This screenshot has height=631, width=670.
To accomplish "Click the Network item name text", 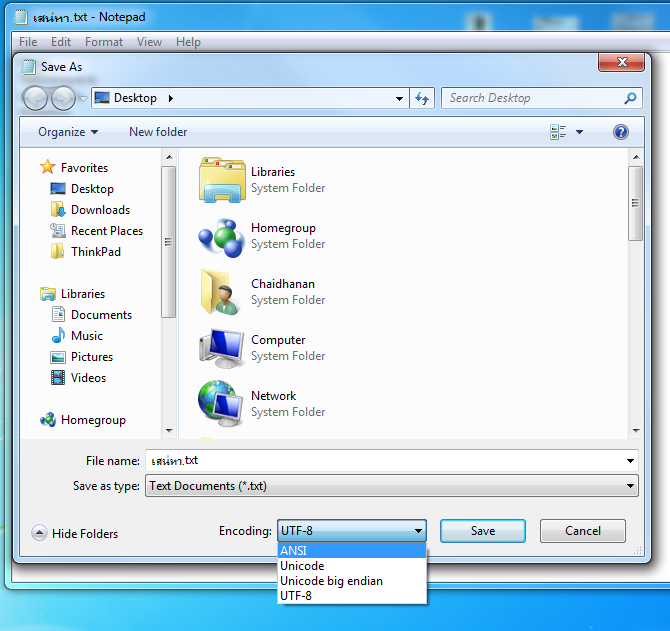I will [273, 396].
